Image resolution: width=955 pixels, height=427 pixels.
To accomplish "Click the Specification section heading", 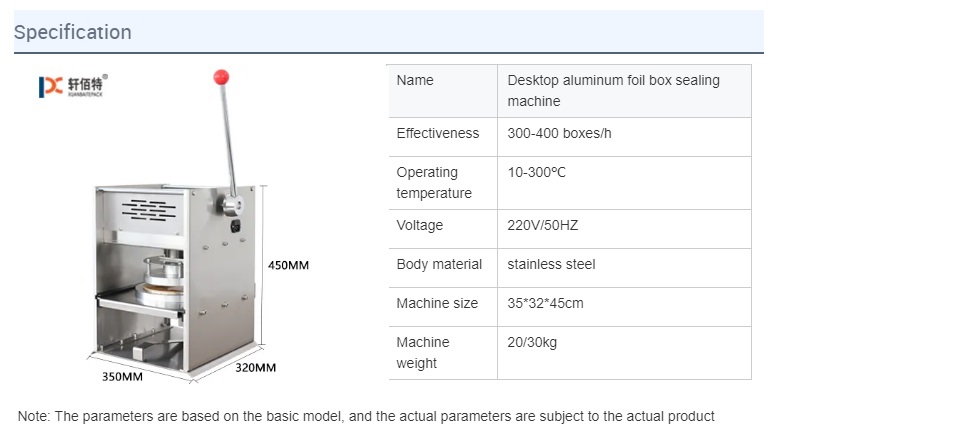I will coord(72,32).
